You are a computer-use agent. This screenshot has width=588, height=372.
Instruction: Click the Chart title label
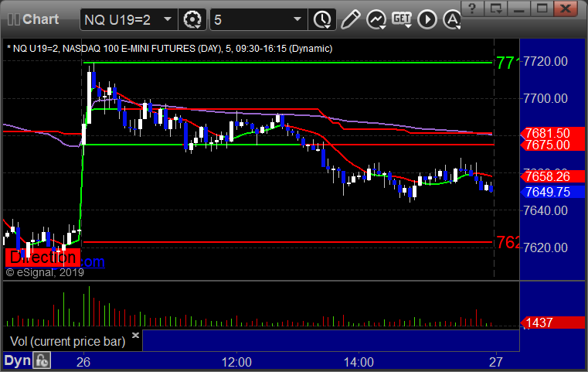[40, 19]
